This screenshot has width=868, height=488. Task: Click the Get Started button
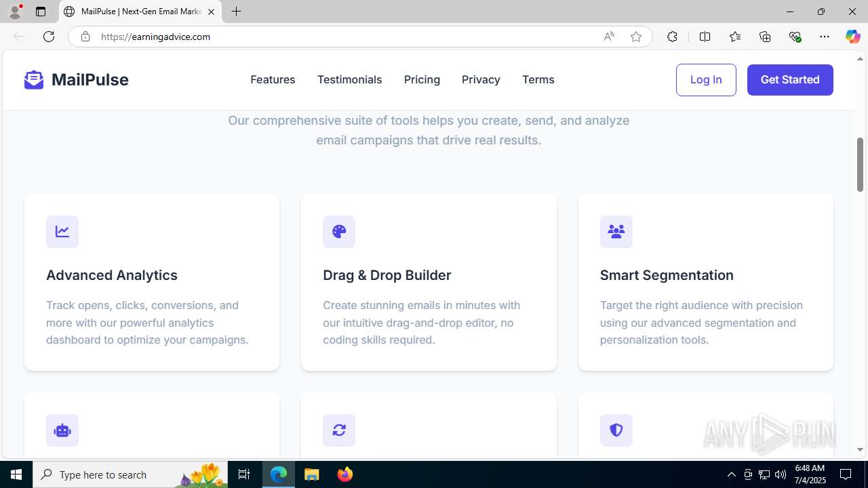(x=790, y=79)
